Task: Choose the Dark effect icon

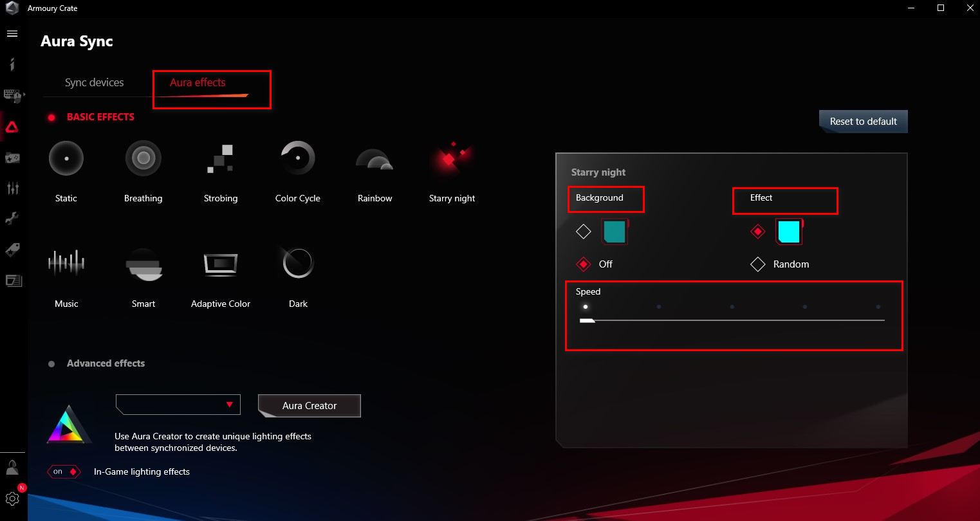Action: coord(298,262)
